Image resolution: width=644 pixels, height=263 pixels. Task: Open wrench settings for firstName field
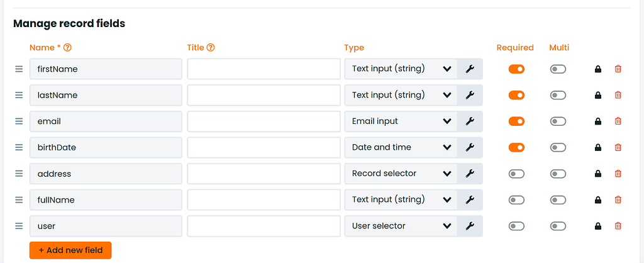[x=470, y=69]
